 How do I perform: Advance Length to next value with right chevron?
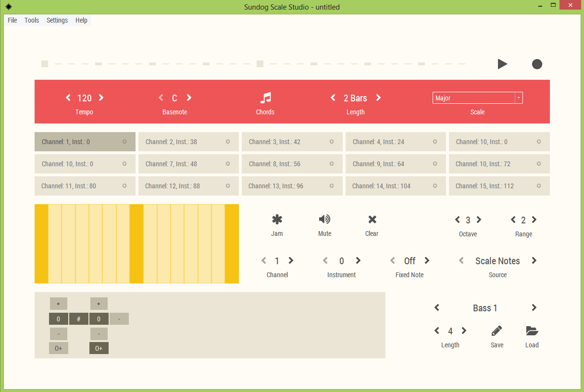pyautogui.click(x=378, y=98)
